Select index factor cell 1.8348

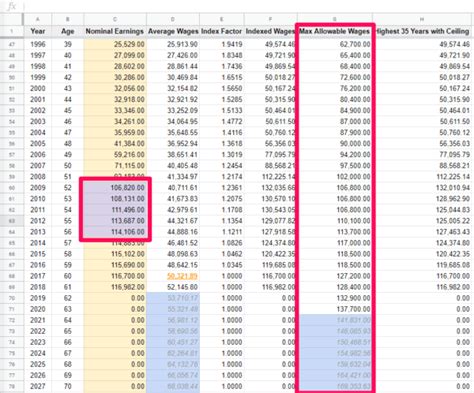click(x=222, y=55)
